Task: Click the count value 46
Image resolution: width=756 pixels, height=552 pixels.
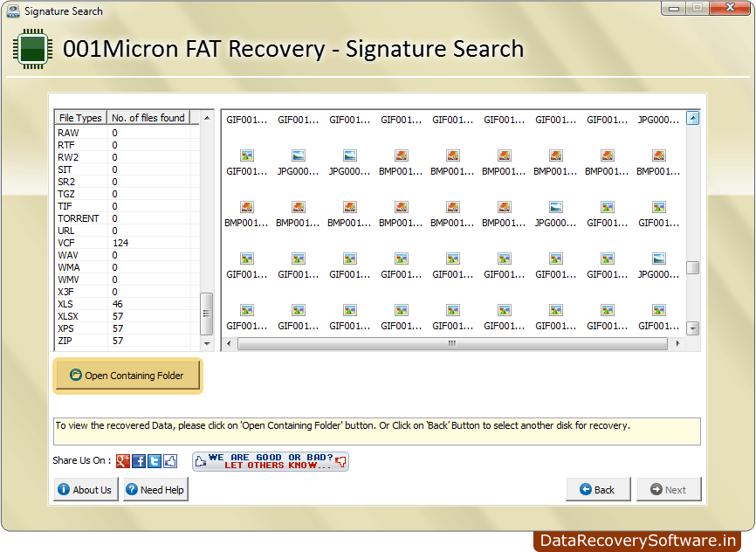Action: [118, 304]
